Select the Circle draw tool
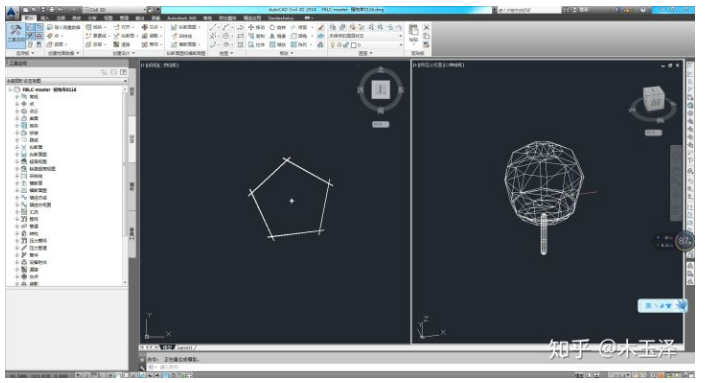Viewport: 707px width, 383px height. pyautogui.click(x=226, y=36)
